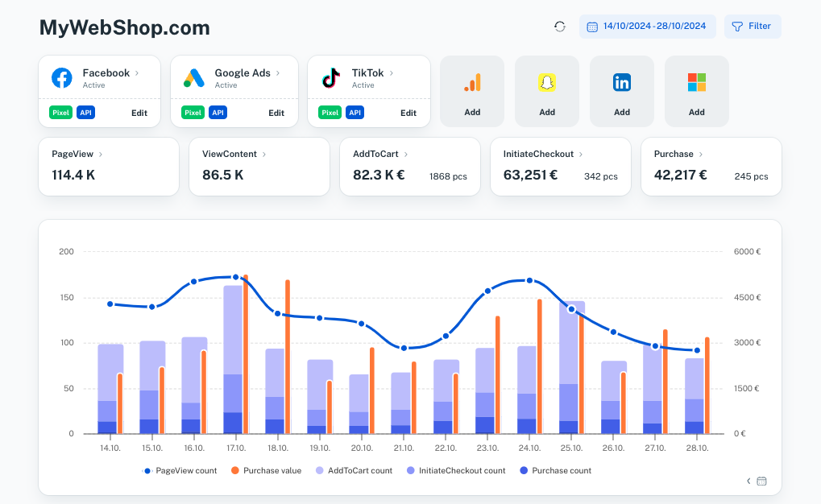The width and height of the screenshot is (821, 504).
Task: Click the PageView line point for 24.10.
Action: (529, 280)
